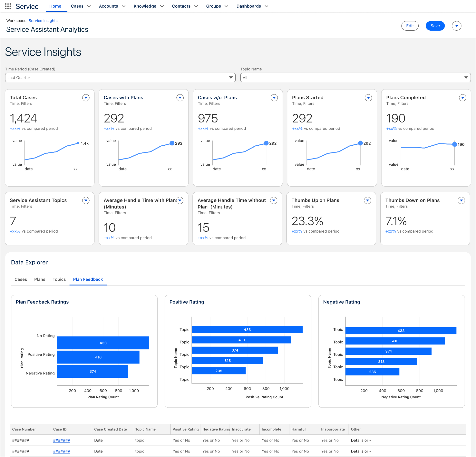Open page actions dropdown next to Save

tap(456, 26)
